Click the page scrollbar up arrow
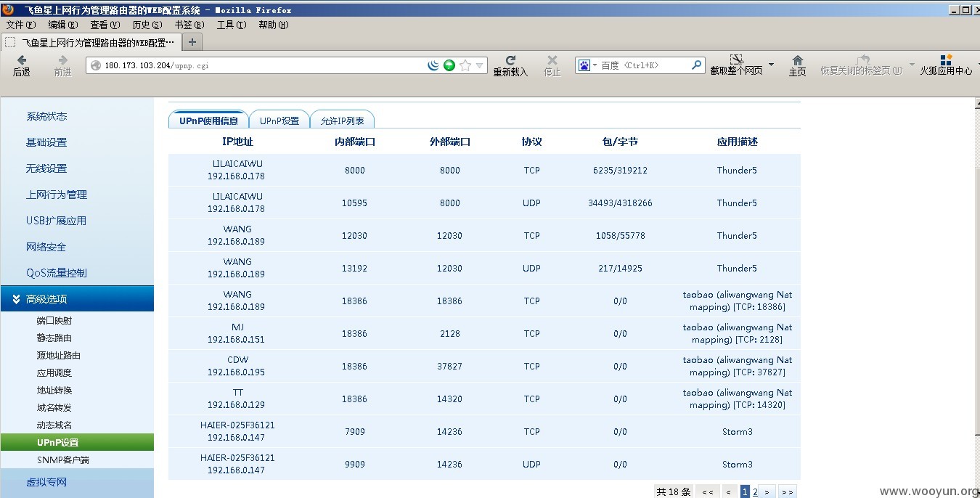The height and width of the screenshot is (498, 980). point(976,104)
